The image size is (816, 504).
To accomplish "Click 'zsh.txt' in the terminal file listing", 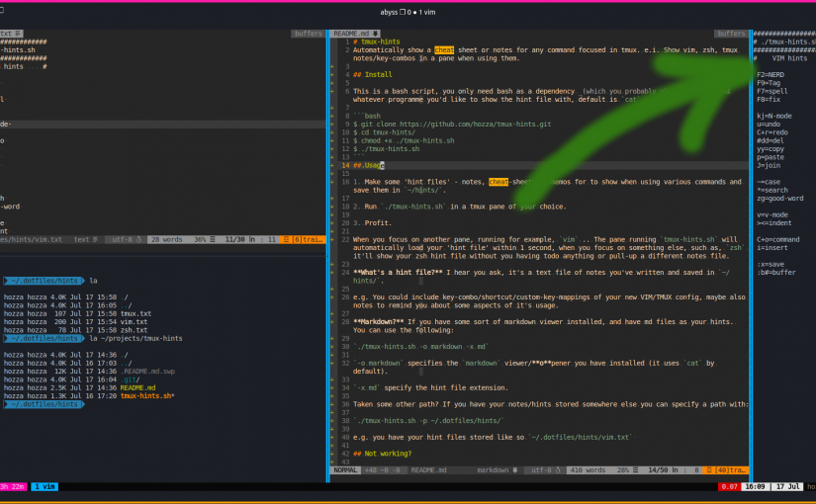I will (134, 330).
